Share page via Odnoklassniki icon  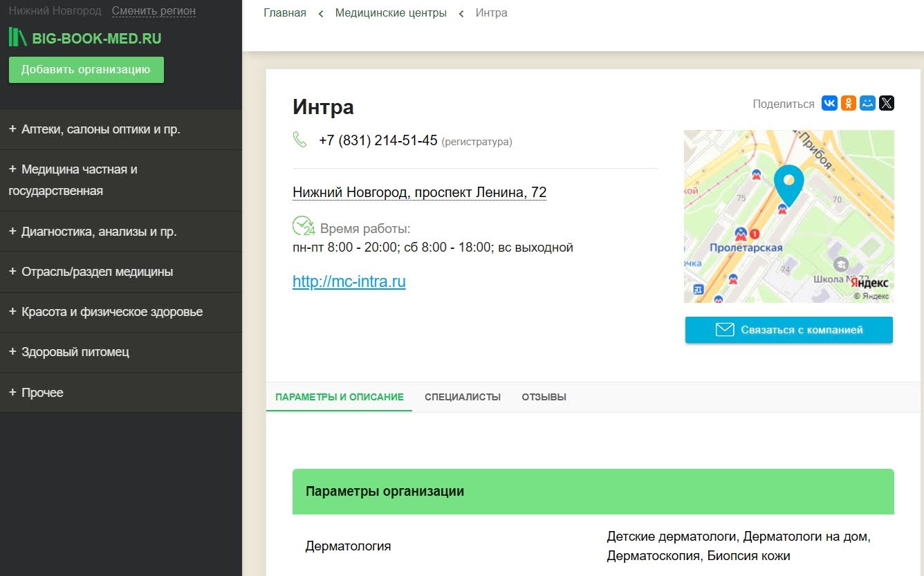coord(848,104)
